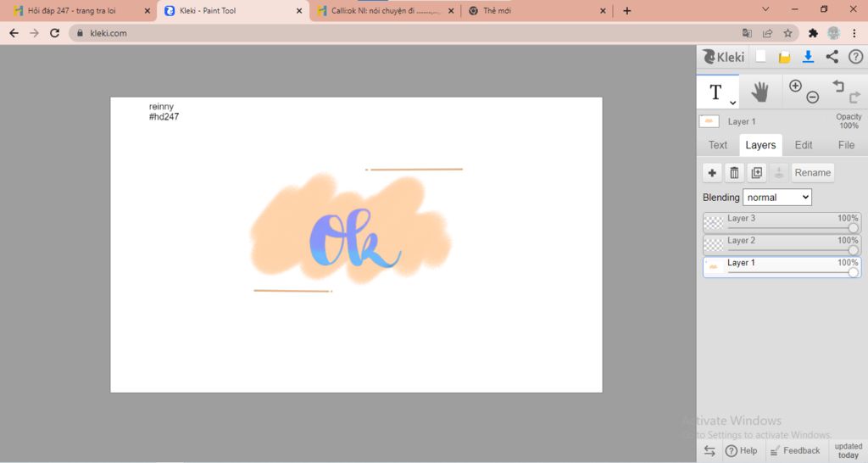
Task: Switch to the Thẻ mới browser tab
Action: click(x=534, y=10)
